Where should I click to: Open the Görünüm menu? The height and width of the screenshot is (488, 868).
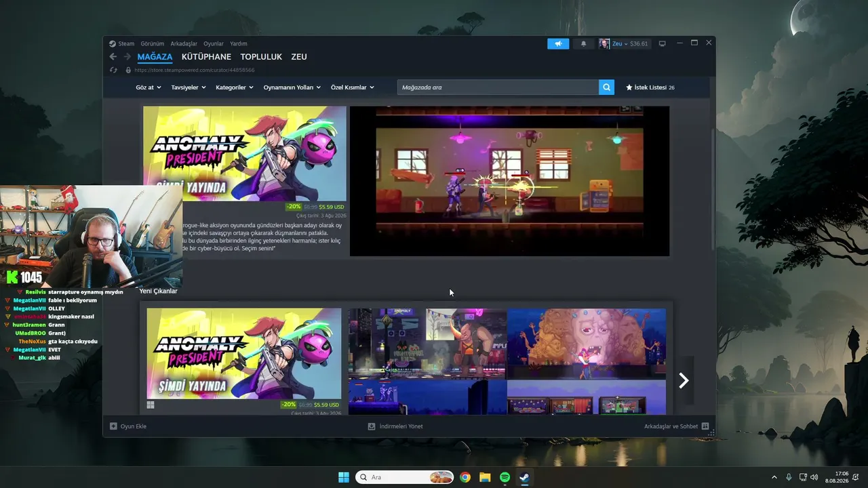153,43
